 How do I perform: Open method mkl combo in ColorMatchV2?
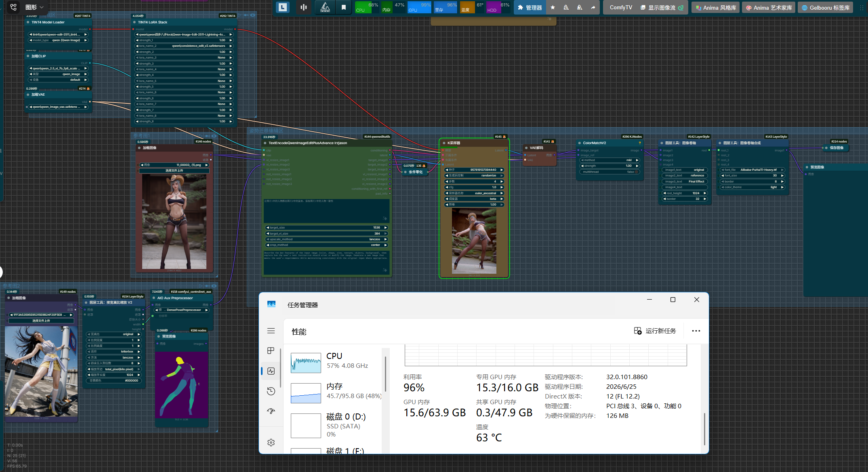click(x=609, y=160)
